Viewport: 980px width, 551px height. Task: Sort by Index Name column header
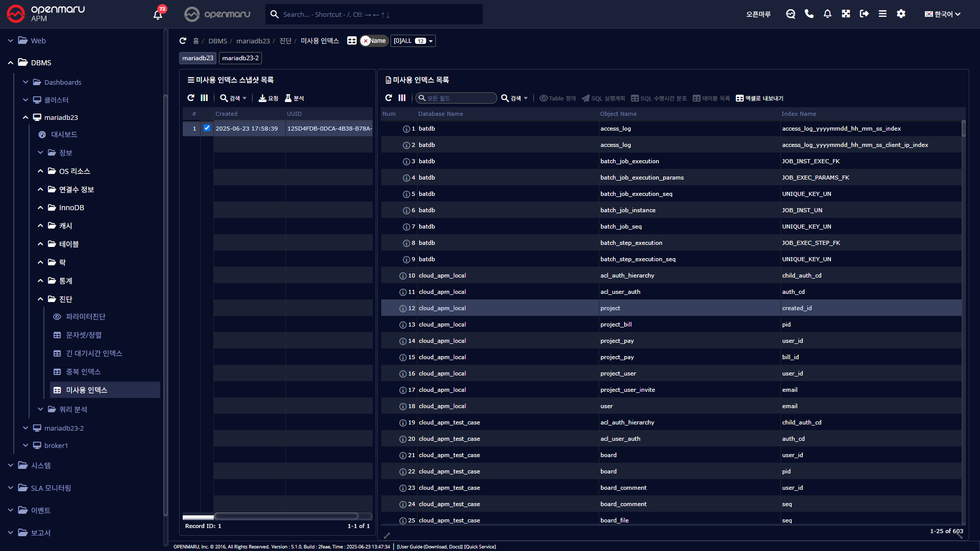[x=799, y=114]
